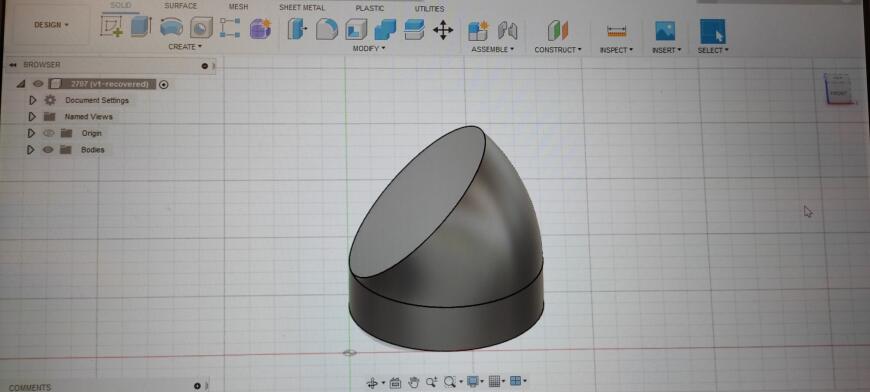Select the Move/Copy arrows tool

pyautogui.click(x=443, y=30)
